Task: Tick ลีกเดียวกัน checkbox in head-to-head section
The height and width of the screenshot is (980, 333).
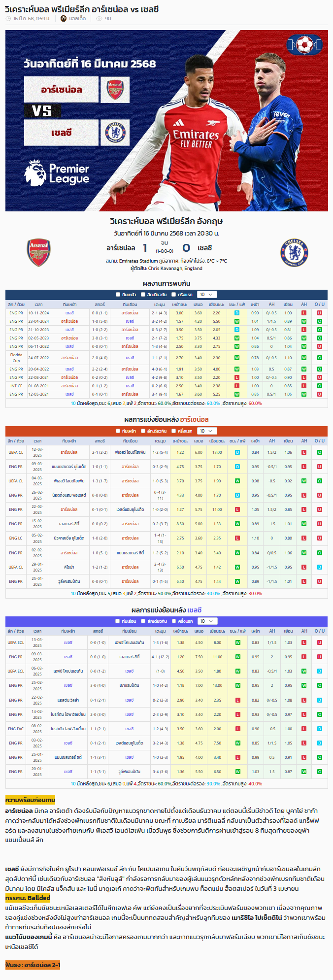Action: coord(143,295)
